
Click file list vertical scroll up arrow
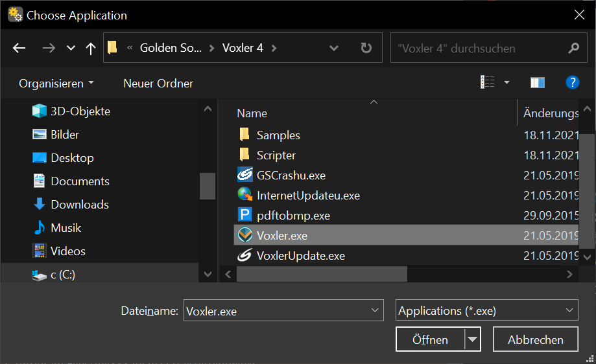point(587,109)
